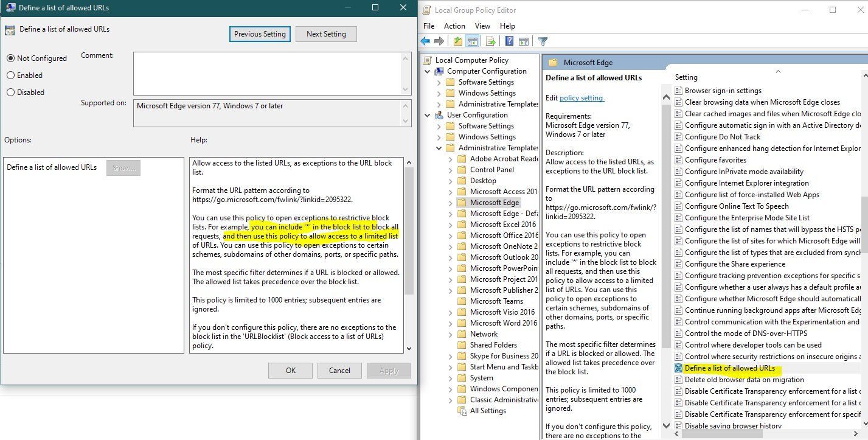Select the Not Configured radio button
The image size is (868, 440).
click(x=10, y=58)
